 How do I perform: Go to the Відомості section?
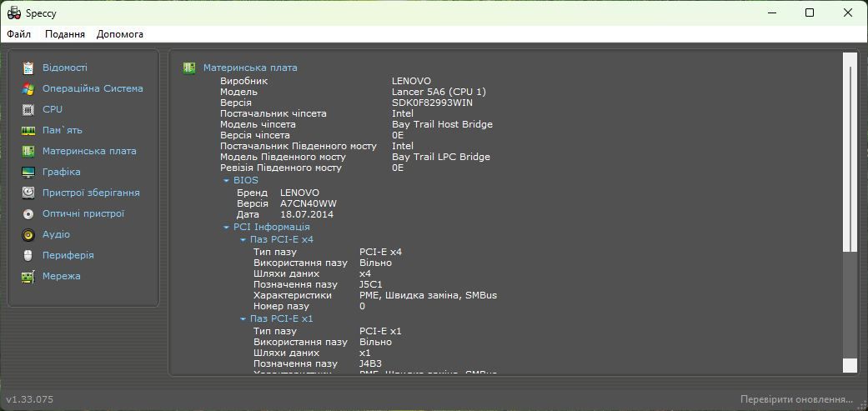(x=65, y=68)
